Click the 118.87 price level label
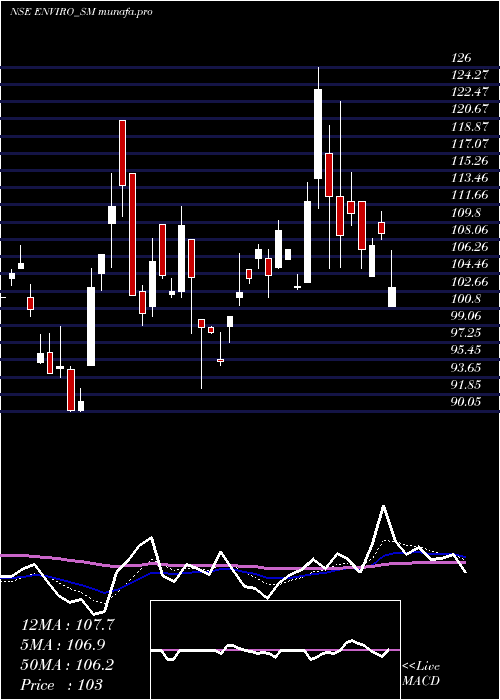Image resolution: width=500 pixels, height=700 pixels. pos(470,126)
